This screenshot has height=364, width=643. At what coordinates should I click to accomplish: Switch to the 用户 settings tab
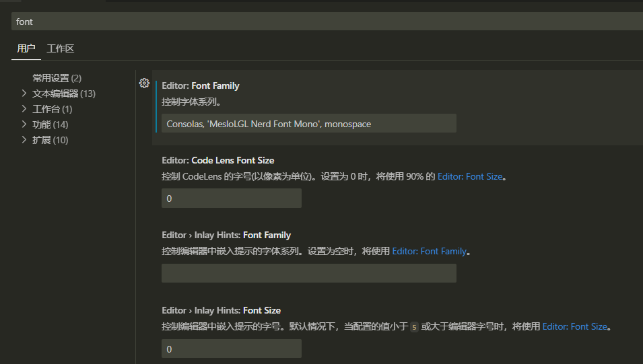click(26, 48)
